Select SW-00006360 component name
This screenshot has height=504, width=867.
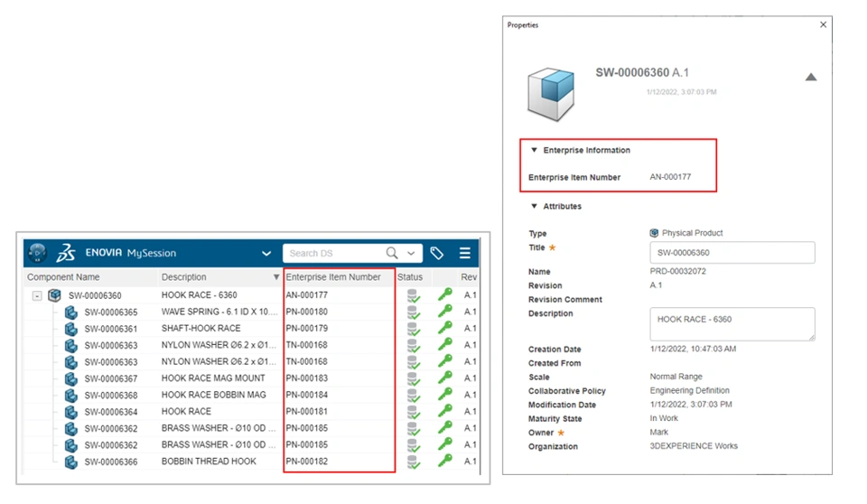pos(95,296)
